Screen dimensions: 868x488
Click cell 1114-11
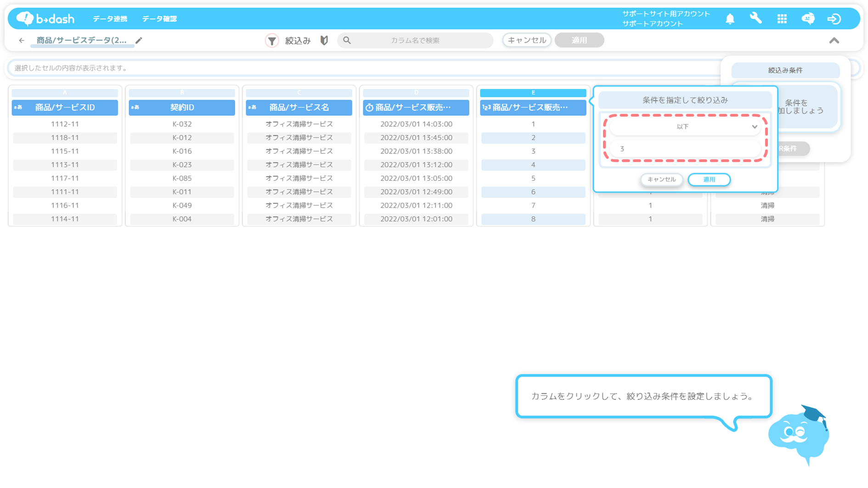pyautogui.click(x=65, y=219)
